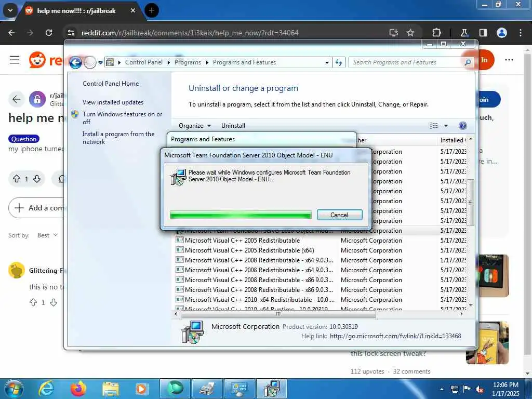Open the blue help question mark icon
The width and height of the screenshot is (532, 399).
click(462, 126)
